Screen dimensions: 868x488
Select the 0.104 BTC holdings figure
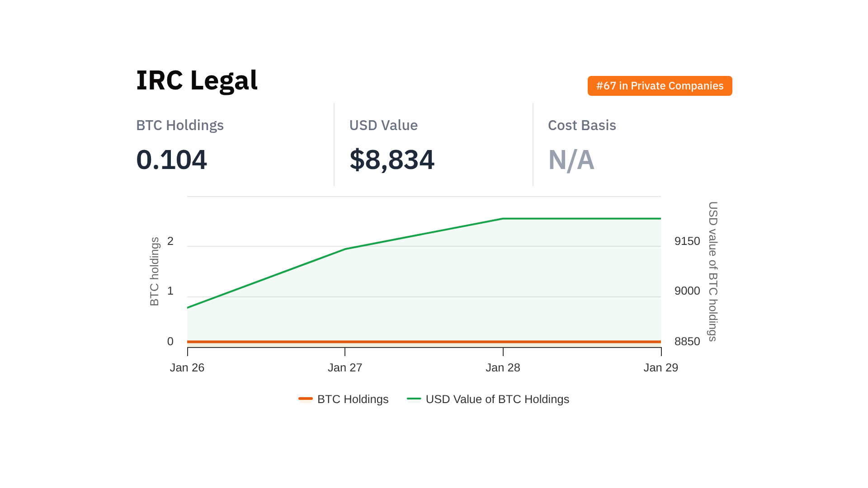click(x=171, y=160)
